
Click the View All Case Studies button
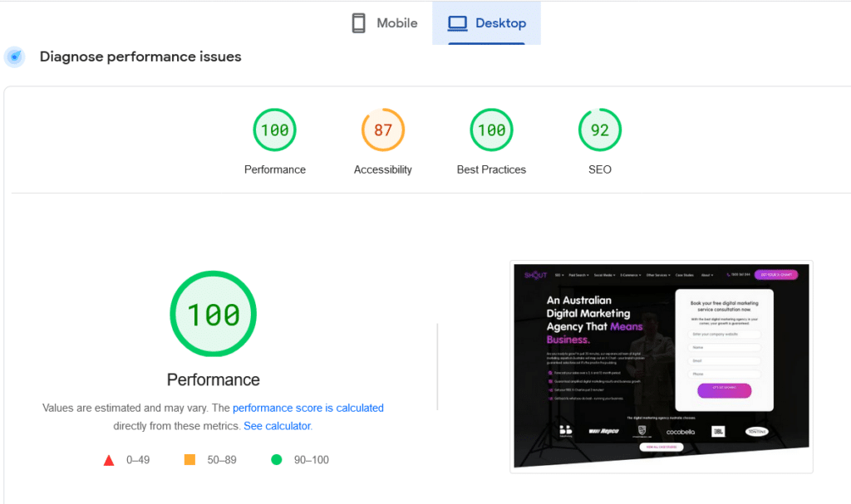click(662, 447)
